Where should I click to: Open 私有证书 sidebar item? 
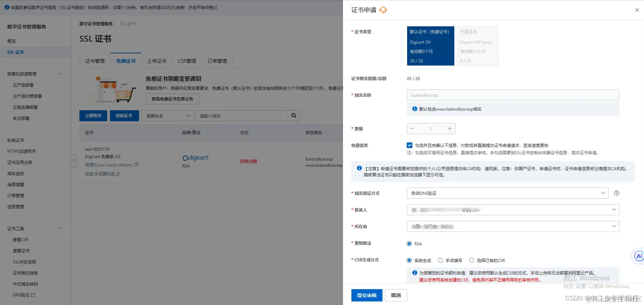click(x=16, y=140)
